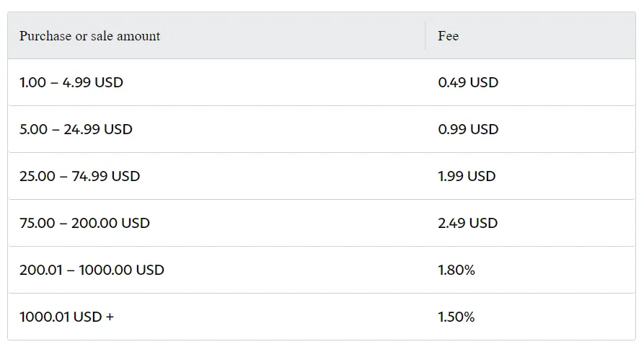Click '200.00 USD' in the fourth row
This screenshot has height=347, width=644.
(110, 223)
